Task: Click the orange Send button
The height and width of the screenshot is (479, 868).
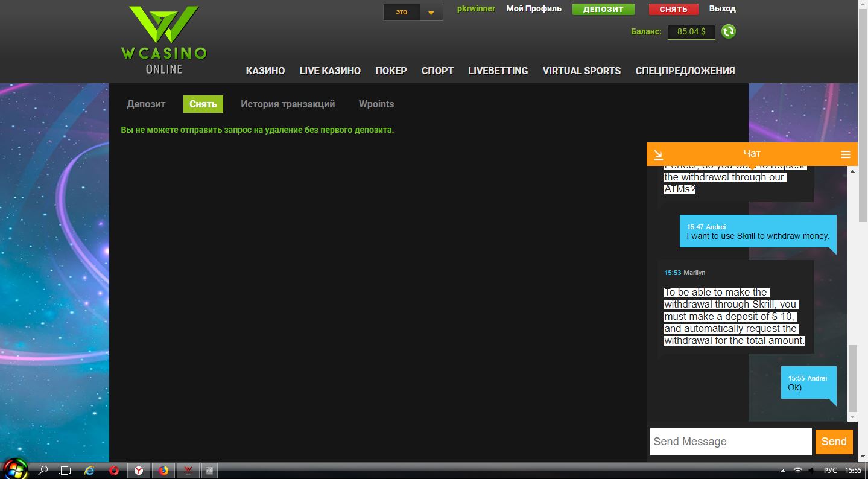Action: coord(834,442)
